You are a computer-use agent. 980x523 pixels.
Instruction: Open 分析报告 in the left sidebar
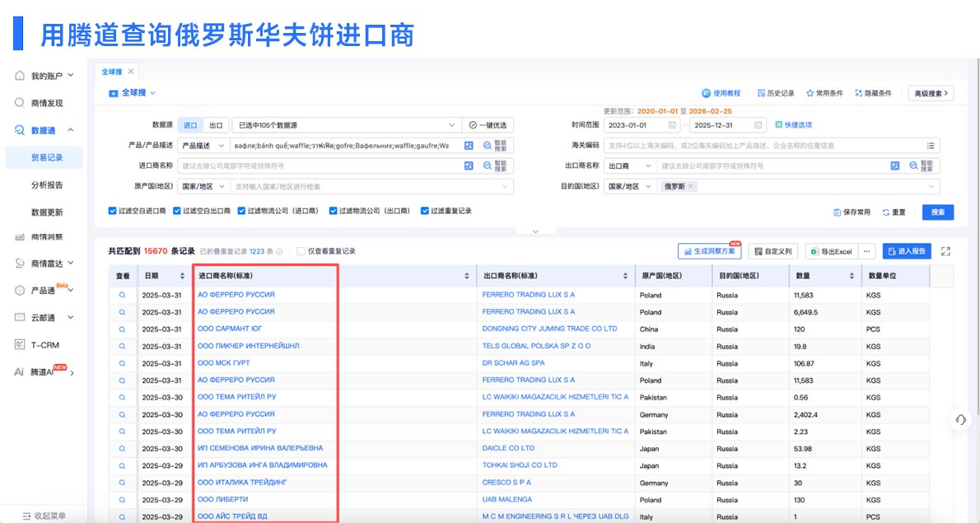coord(49,183)
